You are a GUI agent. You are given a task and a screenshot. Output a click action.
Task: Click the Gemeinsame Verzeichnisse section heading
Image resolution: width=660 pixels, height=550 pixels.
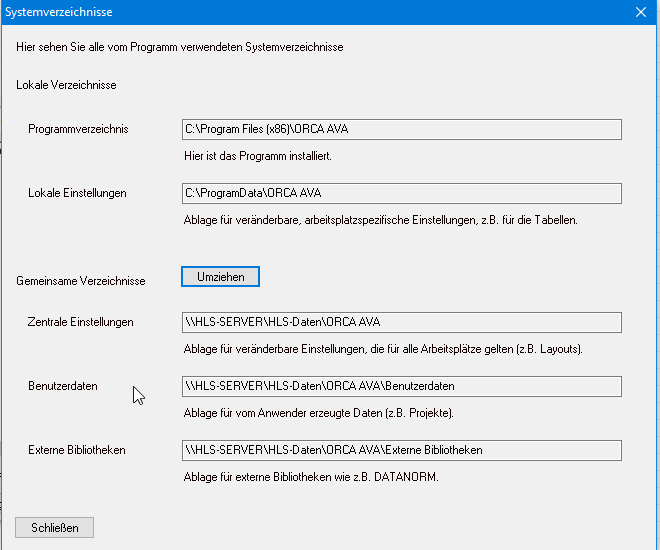[x=80, y=281]
